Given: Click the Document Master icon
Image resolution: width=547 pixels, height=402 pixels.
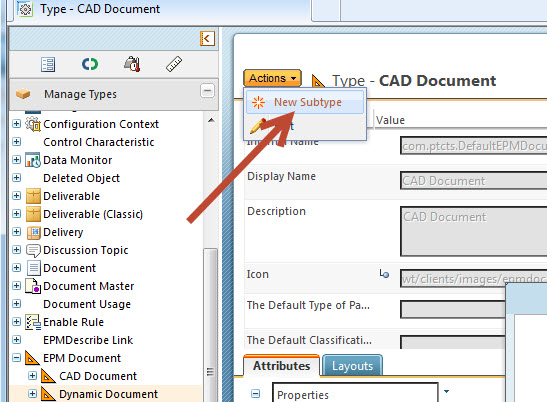Looking at the screenshot, I should tap(33, 286).
